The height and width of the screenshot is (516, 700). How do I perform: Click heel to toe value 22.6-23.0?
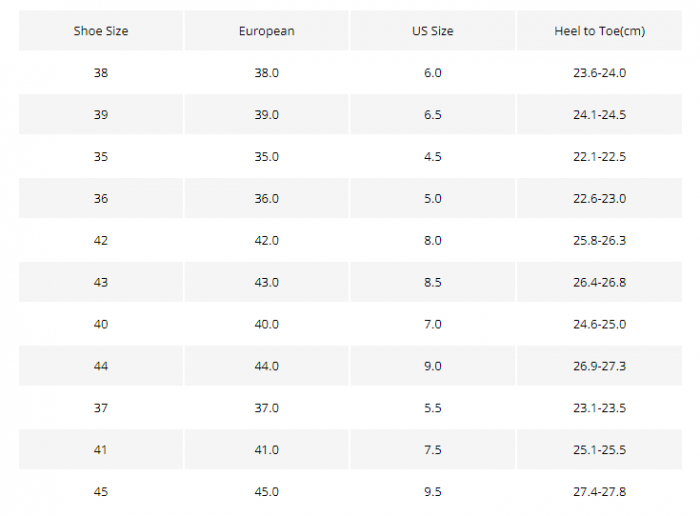pos(599,199)
